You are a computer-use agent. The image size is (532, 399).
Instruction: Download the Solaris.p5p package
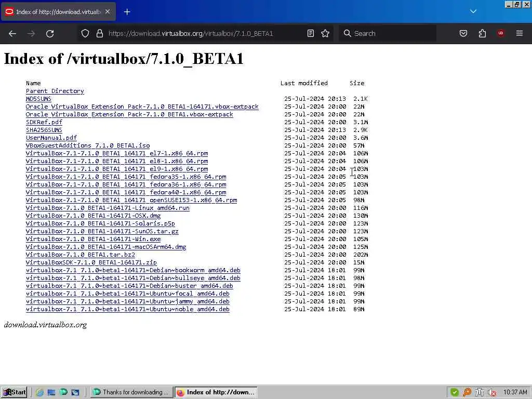[100, 223]
